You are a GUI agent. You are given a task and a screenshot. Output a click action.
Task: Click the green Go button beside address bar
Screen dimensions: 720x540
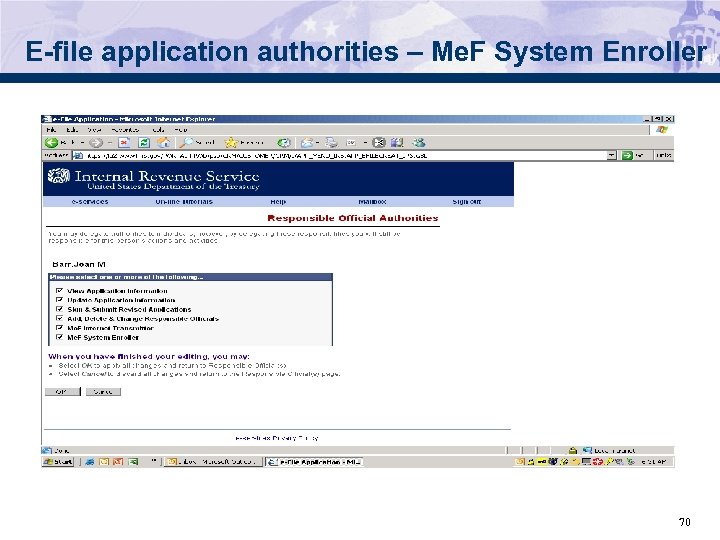coord(633,156)
